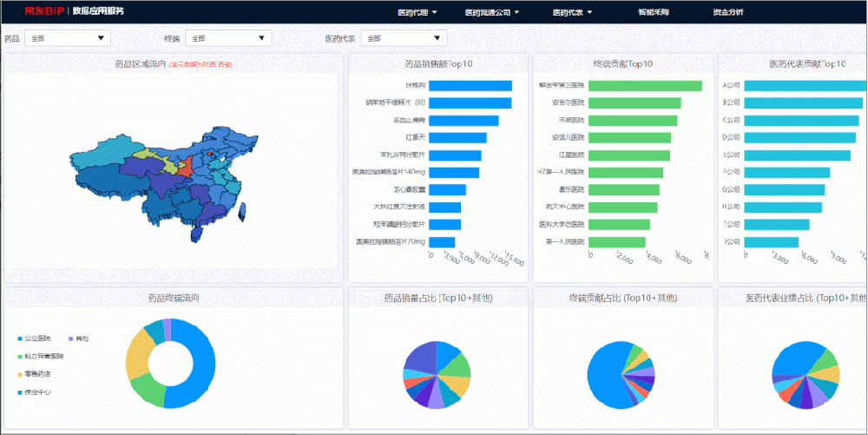Toggle the 疾控中心 legend item
This screenshot has width=868, height=435.
36,392
